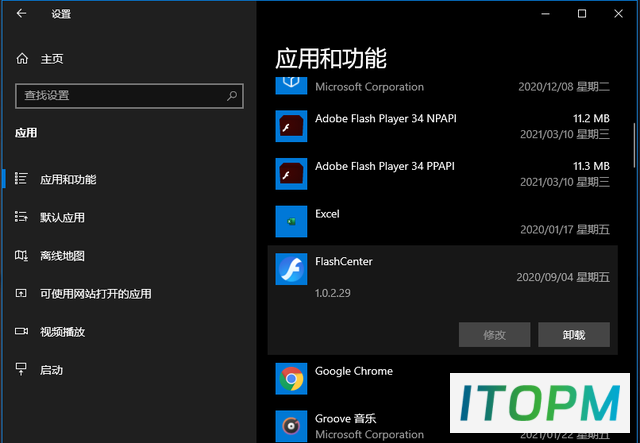Image resolution: width=640 pixels, height=443 pixels.
Task: Select the Google Chrome entry name
Action: [354, 371]
